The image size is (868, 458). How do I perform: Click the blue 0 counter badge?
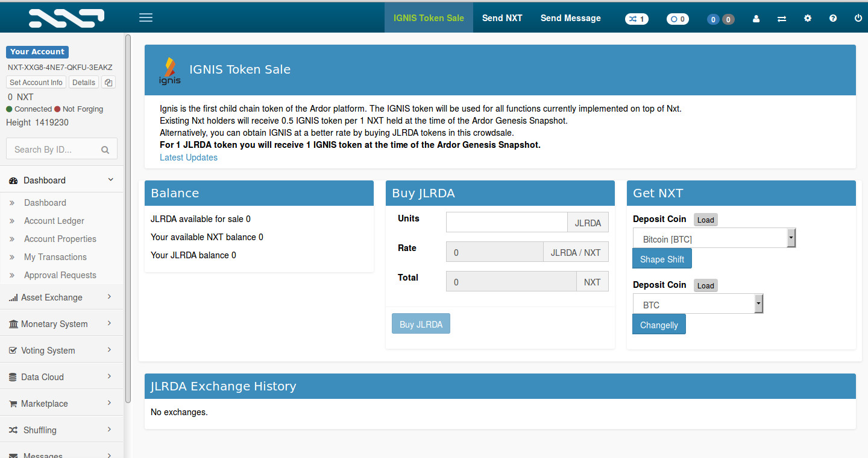tap(714, 19)
